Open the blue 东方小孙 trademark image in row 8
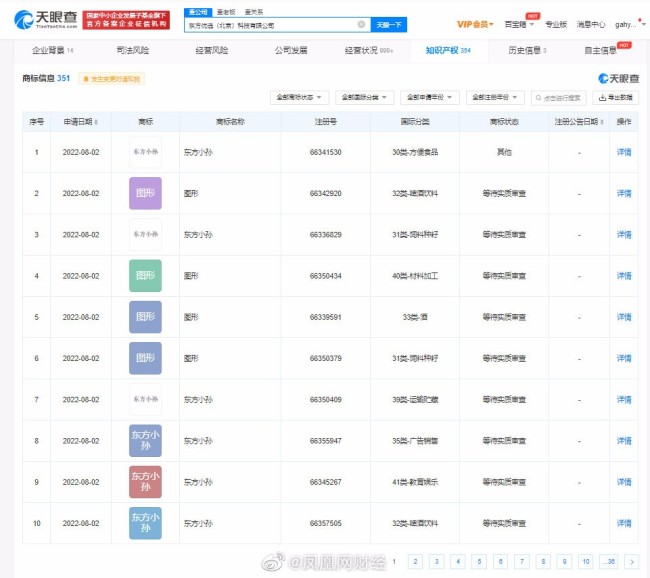The image size is (650, 578). point(146,440)
